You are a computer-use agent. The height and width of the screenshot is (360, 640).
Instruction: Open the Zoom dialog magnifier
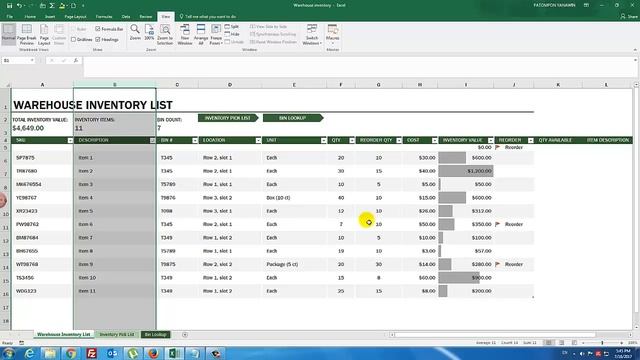(135, 32)
